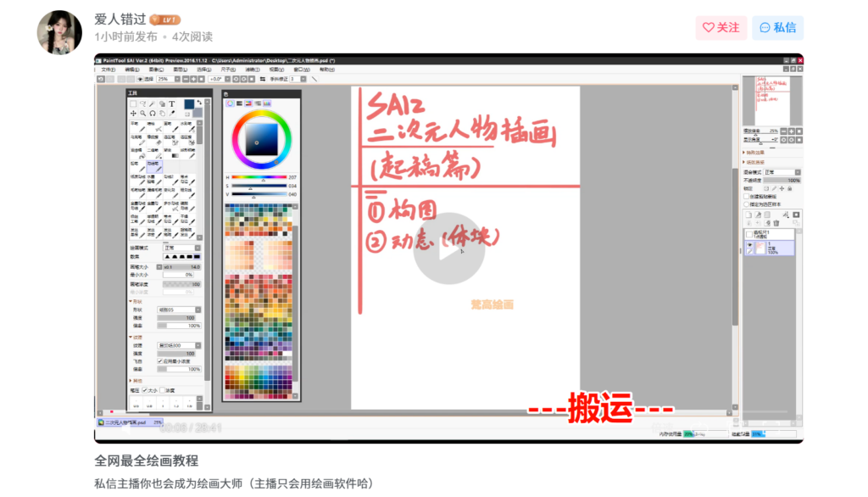
Task: Create a new layer in the layers panel
Action: tap(748, 215)
